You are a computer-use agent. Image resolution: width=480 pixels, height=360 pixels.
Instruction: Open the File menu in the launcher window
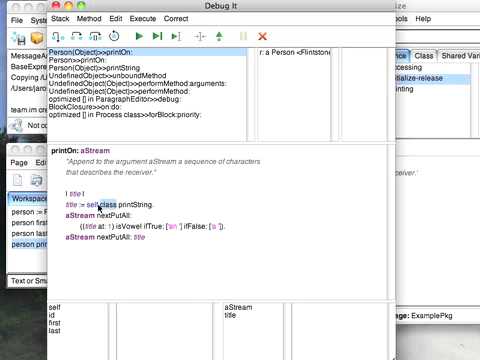point(17,20)
